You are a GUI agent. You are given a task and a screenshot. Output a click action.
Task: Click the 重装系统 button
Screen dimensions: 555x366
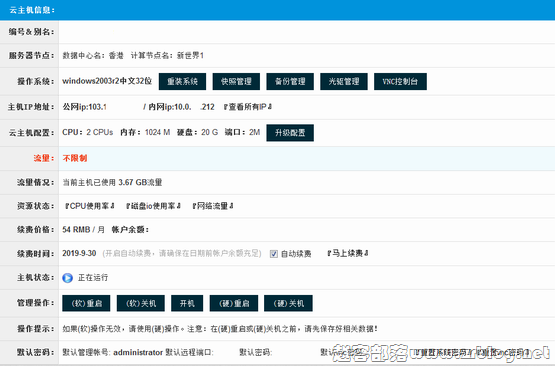point(182,81)
